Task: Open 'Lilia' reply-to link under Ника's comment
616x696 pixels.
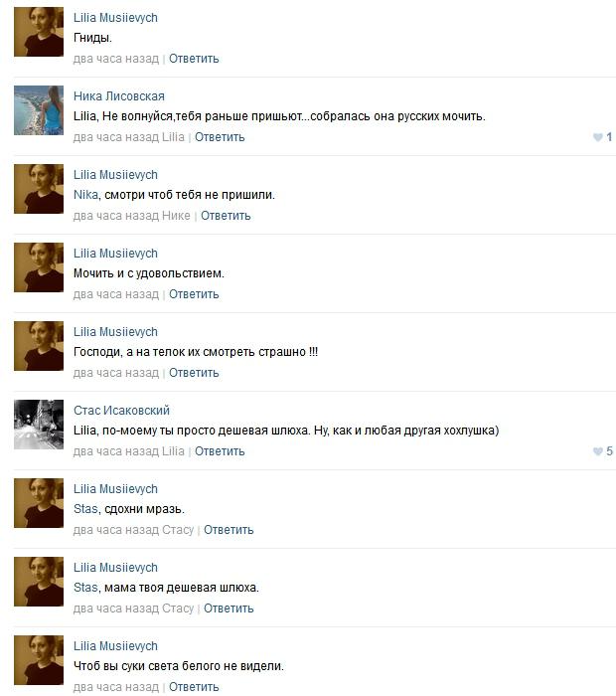Action: (x=173, y=137)
